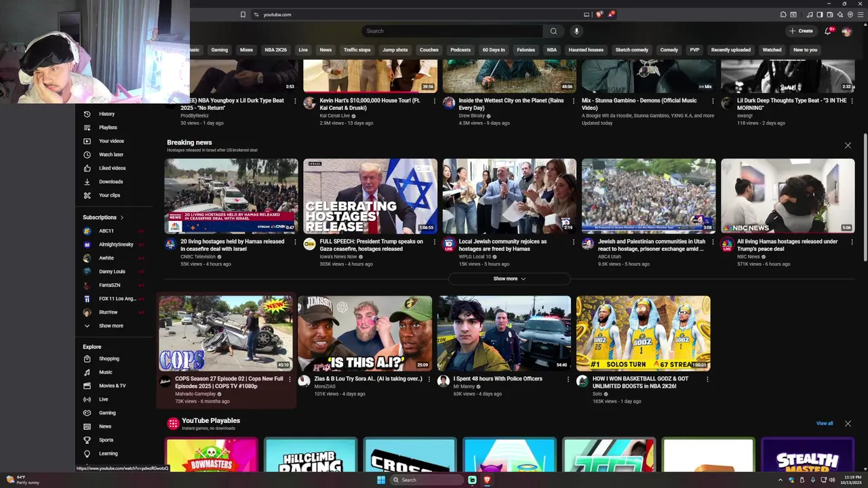Open Bowmasters playable game tile
Viewport: 868px width, 488px height.
(212, 455)
